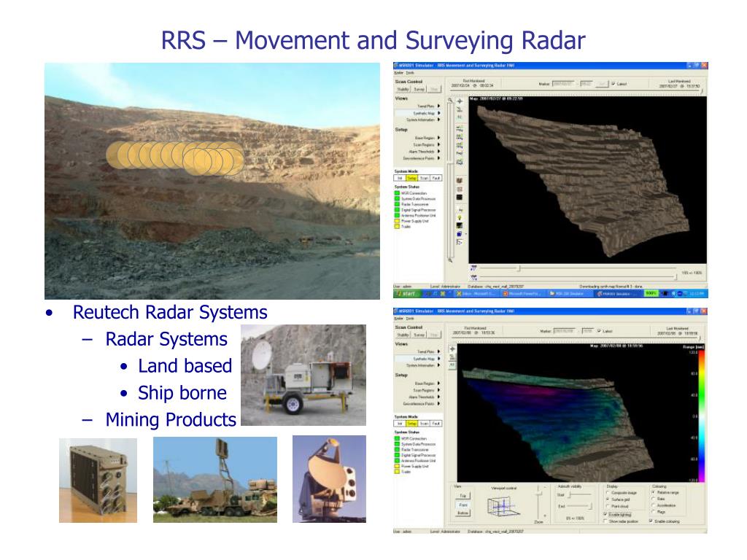Click the dark image icon below the light bulb
The image size is (747, 560).
460,225
